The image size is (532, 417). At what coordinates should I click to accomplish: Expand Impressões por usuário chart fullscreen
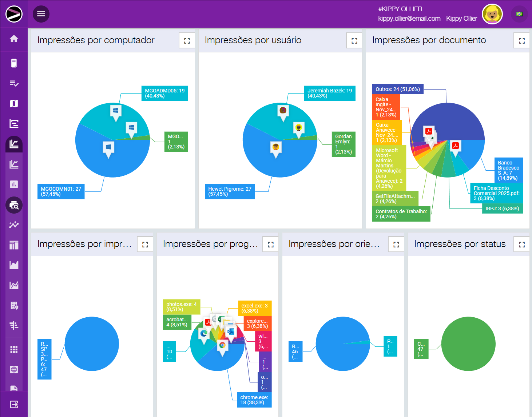[354, 41]
